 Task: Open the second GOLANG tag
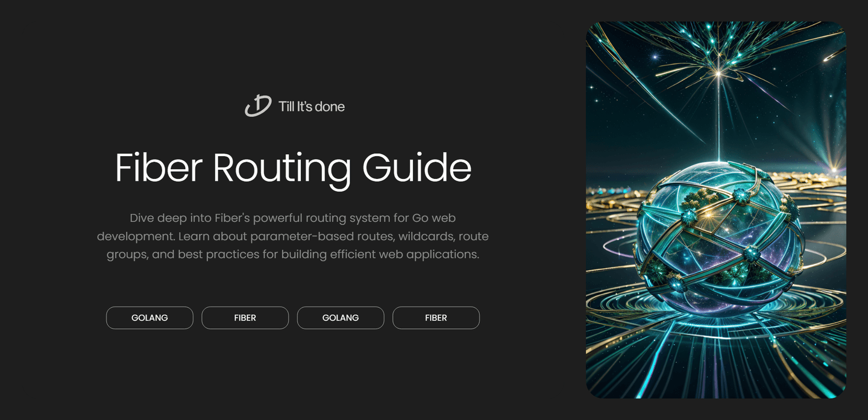[x=341, y=318]
